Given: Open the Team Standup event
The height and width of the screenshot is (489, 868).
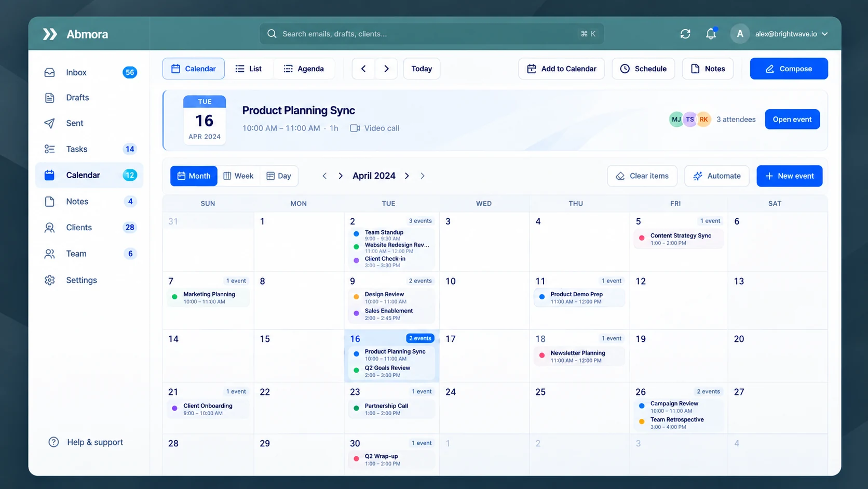Looking at the screenshot, I should (391, 235).
